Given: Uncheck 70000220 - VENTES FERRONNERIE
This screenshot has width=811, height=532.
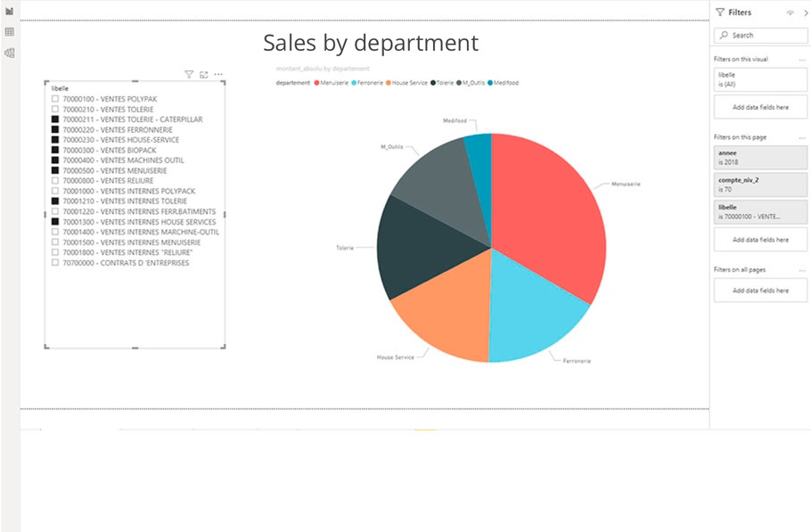Looking at the screenshot, I should coord(55,130).
